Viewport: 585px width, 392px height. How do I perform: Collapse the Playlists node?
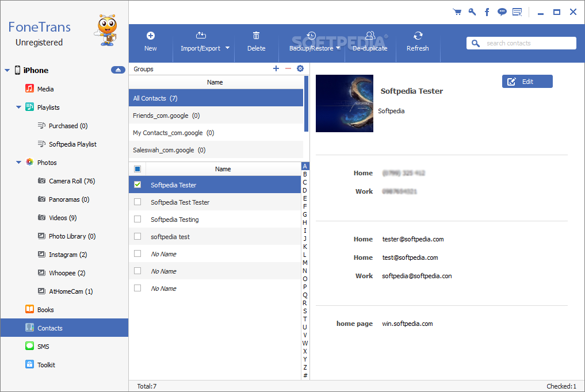(18, 107)
